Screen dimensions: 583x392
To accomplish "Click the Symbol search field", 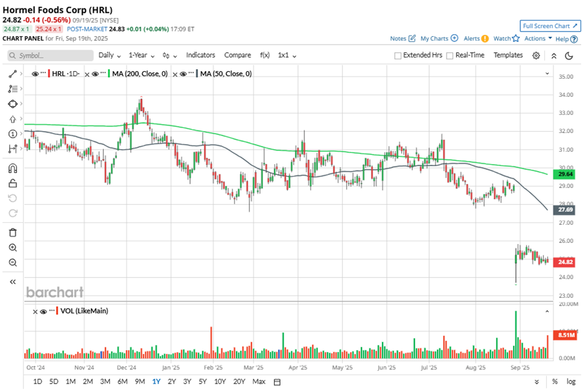I will point(50,56).
